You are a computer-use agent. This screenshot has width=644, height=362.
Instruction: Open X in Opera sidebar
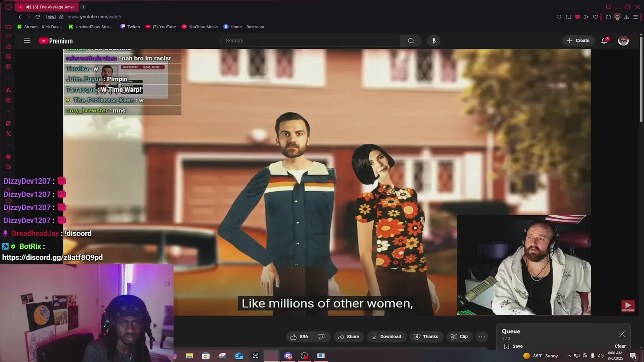pyautogui.click(x=8, y=134)
